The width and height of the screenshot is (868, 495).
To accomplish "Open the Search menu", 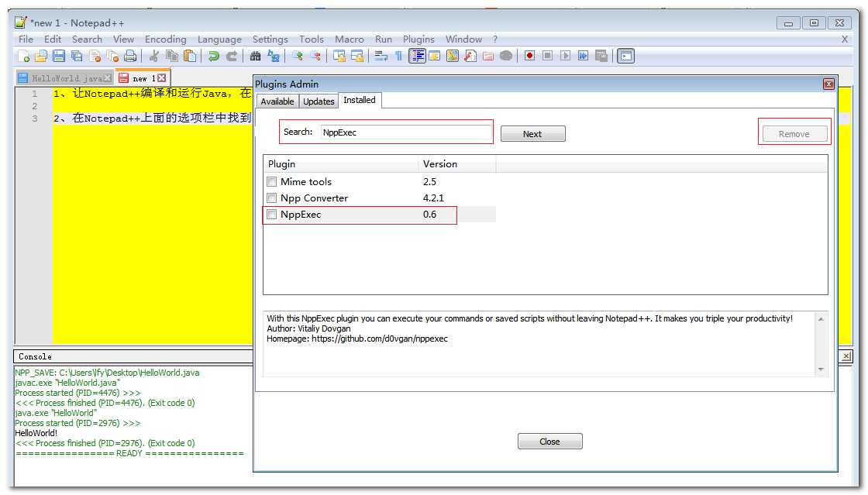I will click(87, 40).
